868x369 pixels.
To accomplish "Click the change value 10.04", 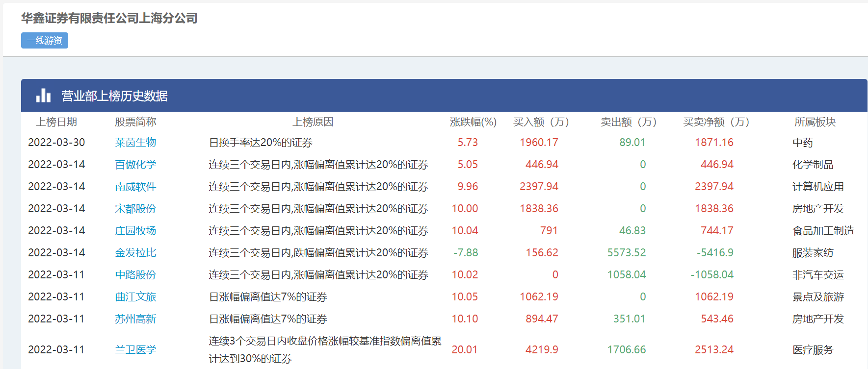I will click(x=465, y=231).
